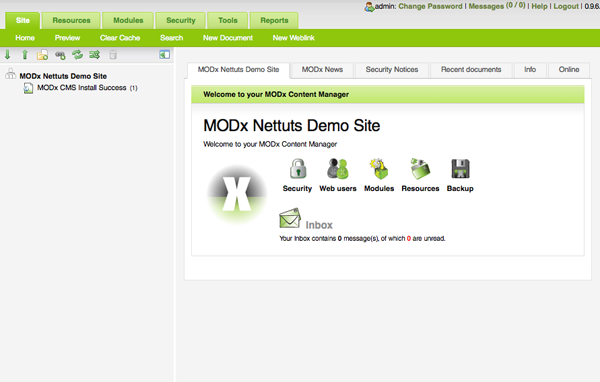Click Home in the green submenu
This screenshot has height=382, width=600.
pyautogui.click(x=25, y=38)
